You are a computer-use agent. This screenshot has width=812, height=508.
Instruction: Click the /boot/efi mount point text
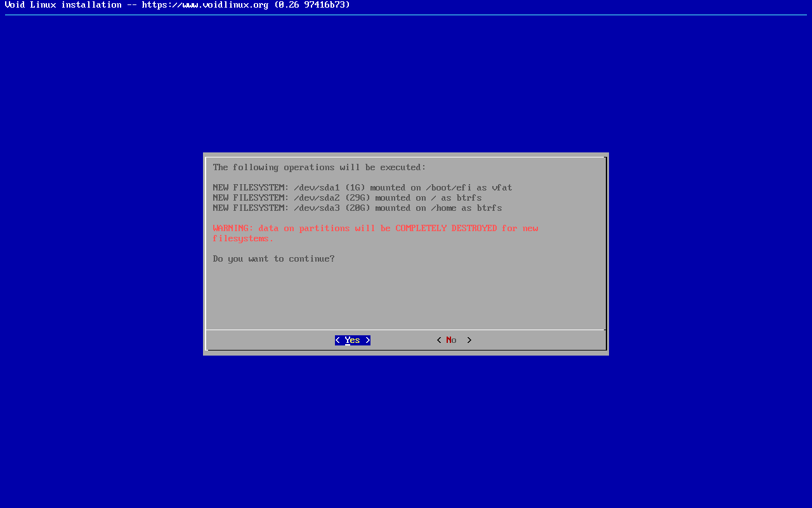pyautogui.click(x=449, y=188)
